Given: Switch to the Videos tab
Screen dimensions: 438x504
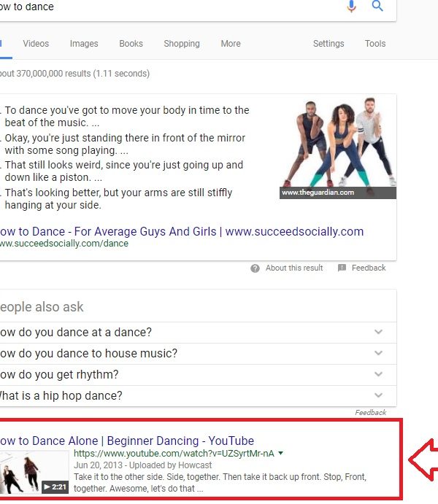Looking at the screenshot, I should tap(36, 43).
